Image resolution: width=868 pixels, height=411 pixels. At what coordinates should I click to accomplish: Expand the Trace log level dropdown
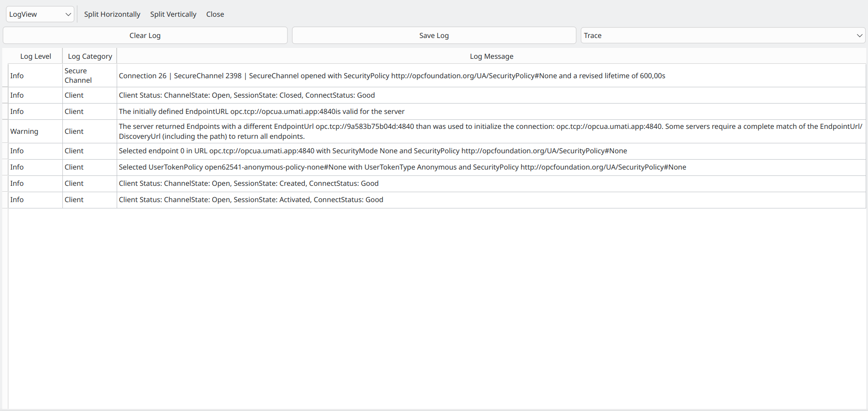tap(722, 36)
